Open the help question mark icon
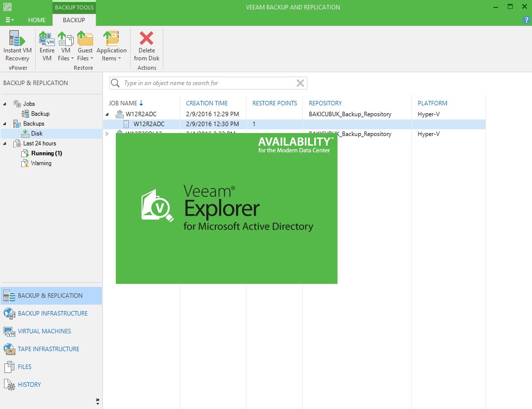The width and height of the screenshot is (532, 409). point(527,20)
